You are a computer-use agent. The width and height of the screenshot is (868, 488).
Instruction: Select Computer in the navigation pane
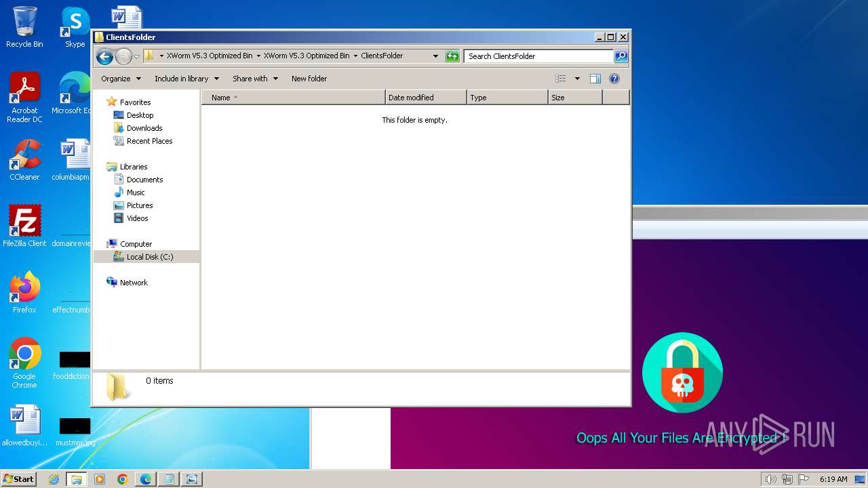(136, 244)
